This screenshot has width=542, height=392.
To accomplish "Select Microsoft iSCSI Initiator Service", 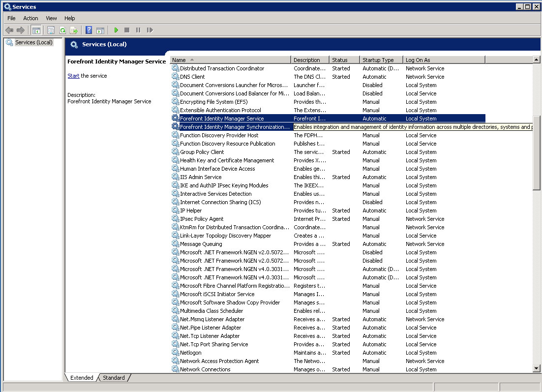I will pyautogui.click(x=329, y=294).
